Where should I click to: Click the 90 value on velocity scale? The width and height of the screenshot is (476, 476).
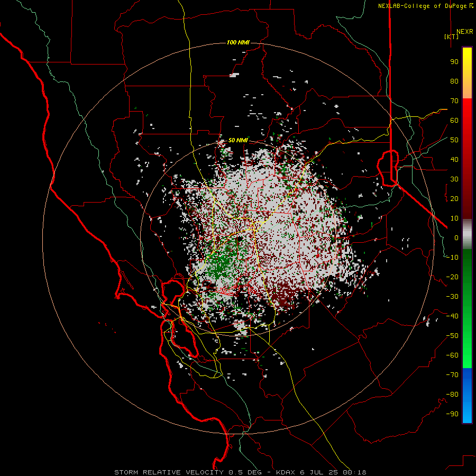(454, 62)
